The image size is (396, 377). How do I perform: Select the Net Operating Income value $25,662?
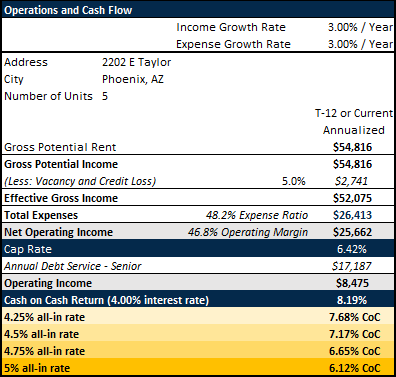tap(352, 232)
